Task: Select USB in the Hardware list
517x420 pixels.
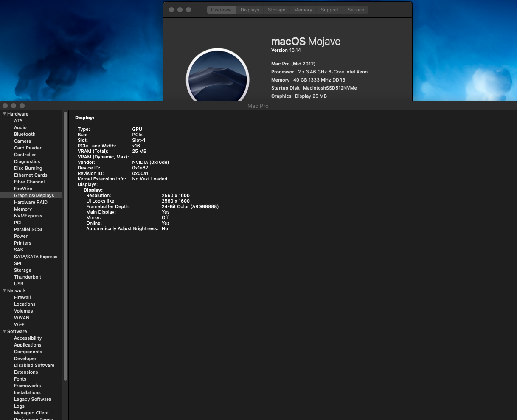Action: click(x=19, y=284)
